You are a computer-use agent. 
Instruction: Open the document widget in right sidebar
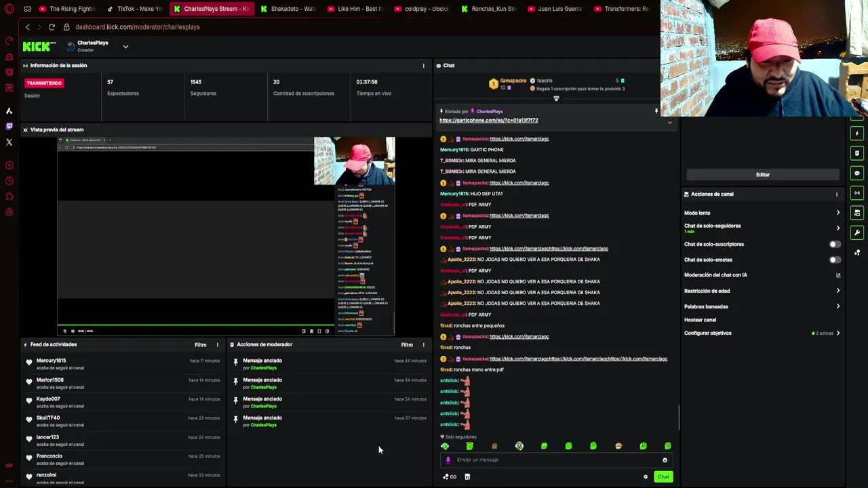pos(857,153)
